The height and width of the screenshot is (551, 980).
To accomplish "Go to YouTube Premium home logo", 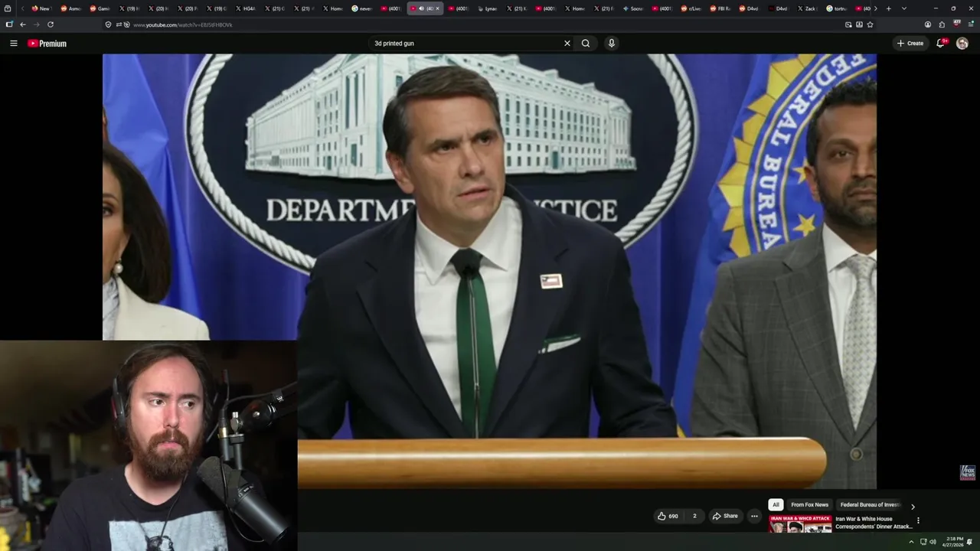I will tap(47, 44).
